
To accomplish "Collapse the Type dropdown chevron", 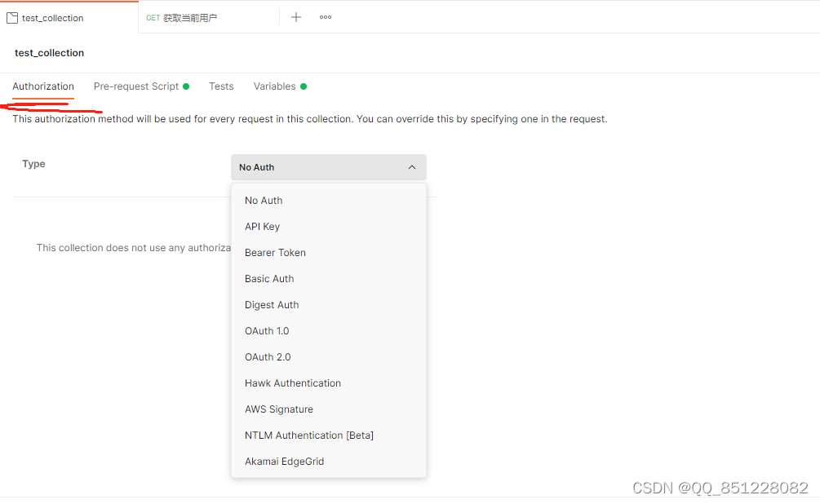I will [412, 167].
